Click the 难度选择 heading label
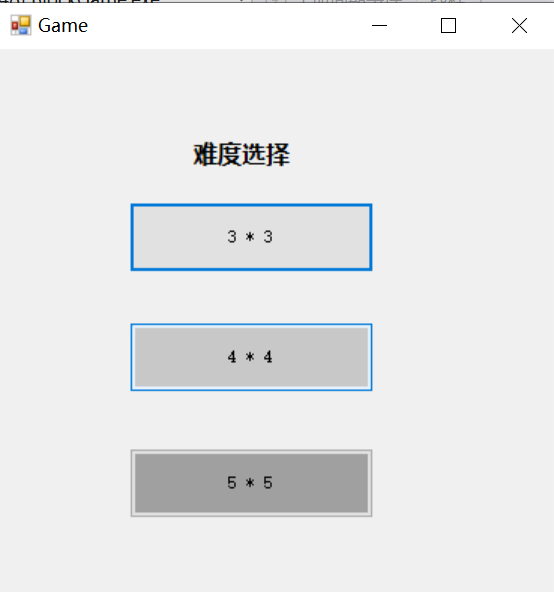Image resolution: width=554 pixels, height=592 pixels. coord(242,155)
